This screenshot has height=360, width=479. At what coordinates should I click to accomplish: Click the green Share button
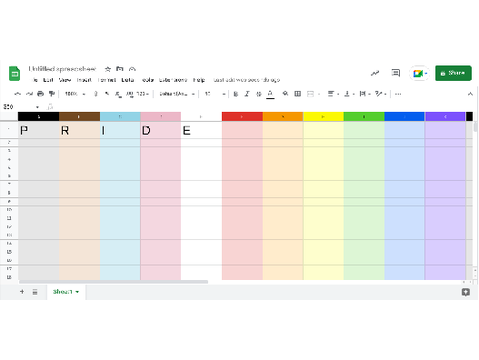click(x=453, y=73)
